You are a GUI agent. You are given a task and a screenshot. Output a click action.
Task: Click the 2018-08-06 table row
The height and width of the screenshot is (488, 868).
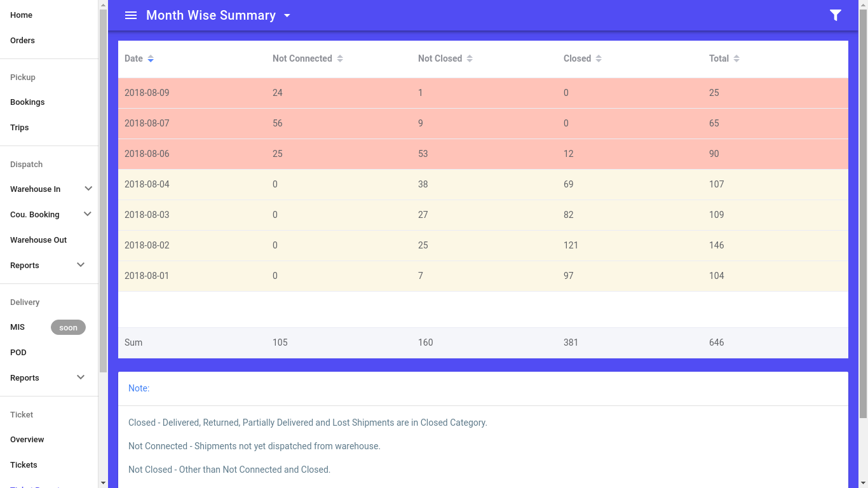point(483,154)
